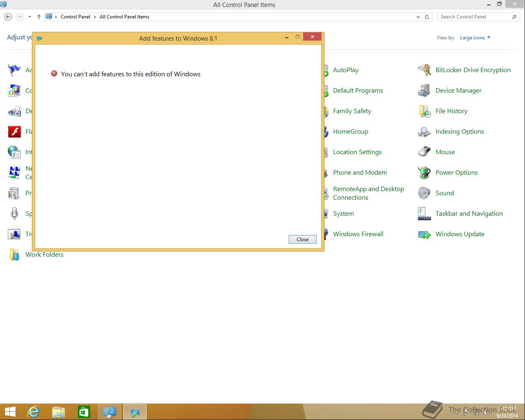Click the Search Control Panel field
Screen dimensions: 525x420
coord(474,17)
